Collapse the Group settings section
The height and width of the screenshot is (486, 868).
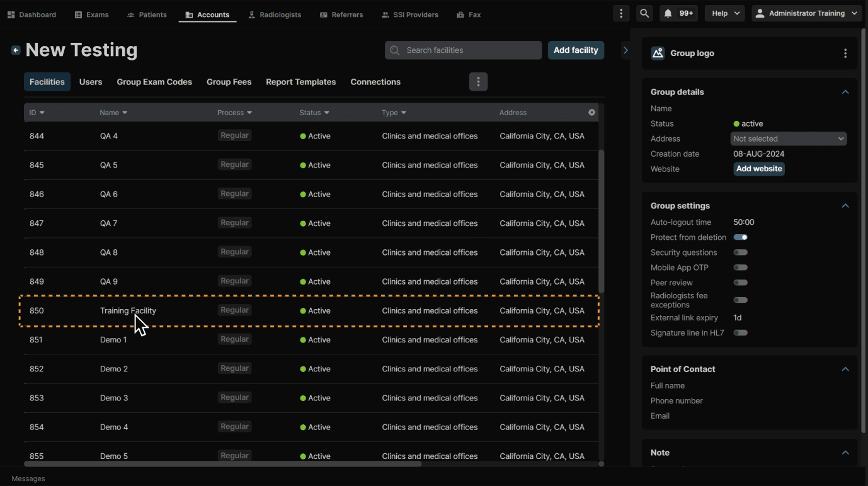pos(845,206)
